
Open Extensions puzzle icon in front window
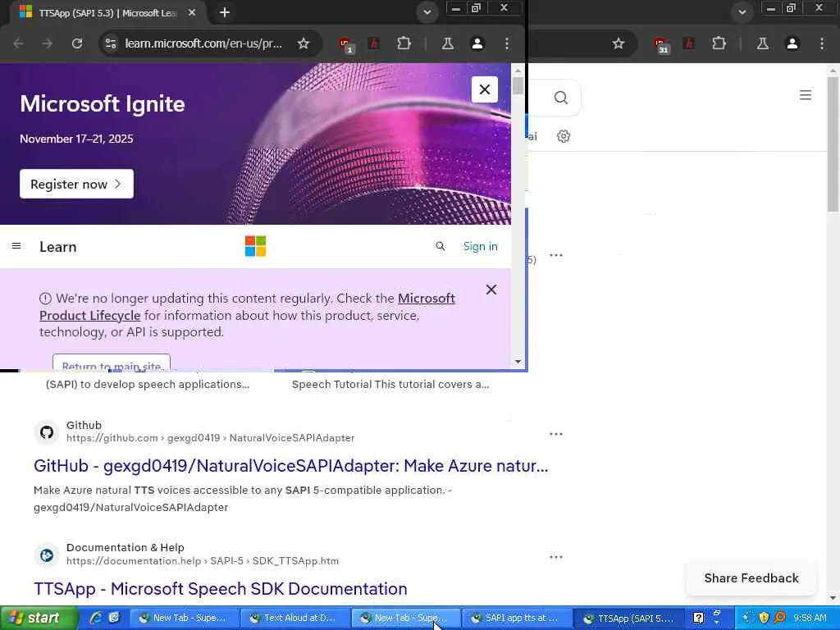pyautogui.click(x=404, y=43)
